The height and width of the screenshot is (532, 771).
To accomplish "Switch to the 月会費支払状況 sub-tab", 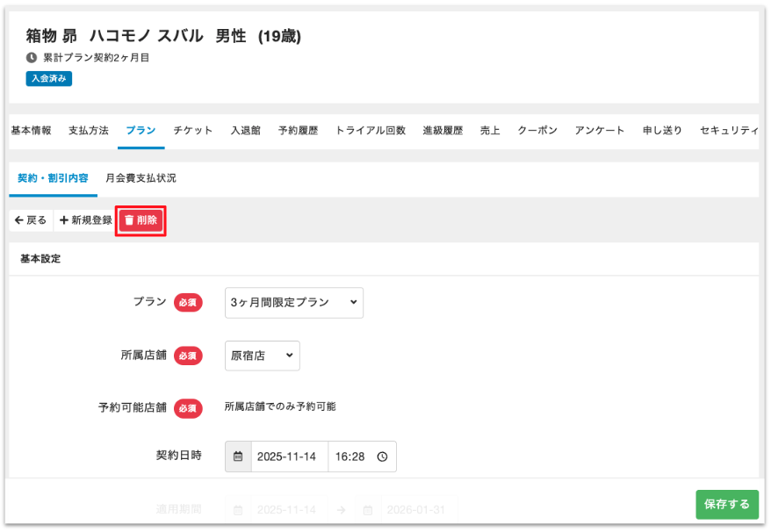I will pyautogui.click(x=141, y=178).
